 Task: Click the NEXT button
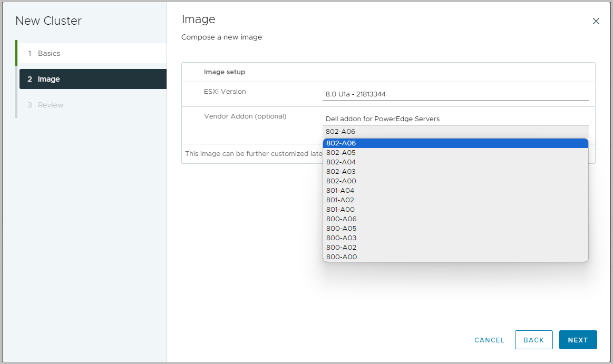pyautogui.click(x=578, y=340)
